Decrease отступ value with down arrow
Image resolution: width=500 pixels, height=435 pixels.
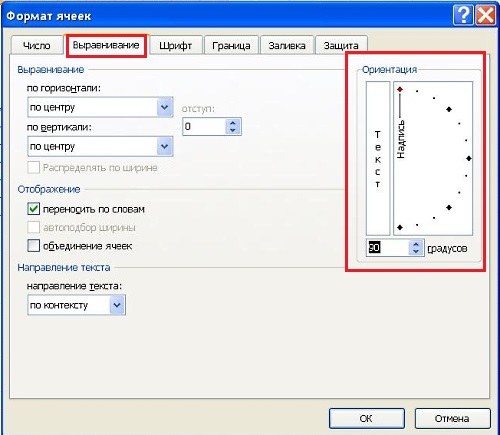click(233, 130)
